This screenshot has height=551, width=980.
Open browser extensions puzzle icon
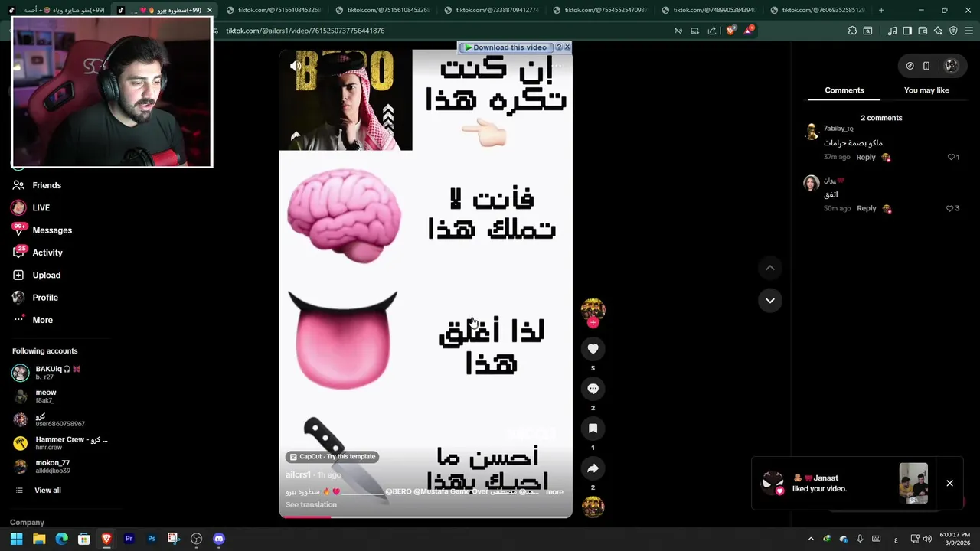pyautogui.click(x=852, y=31)
